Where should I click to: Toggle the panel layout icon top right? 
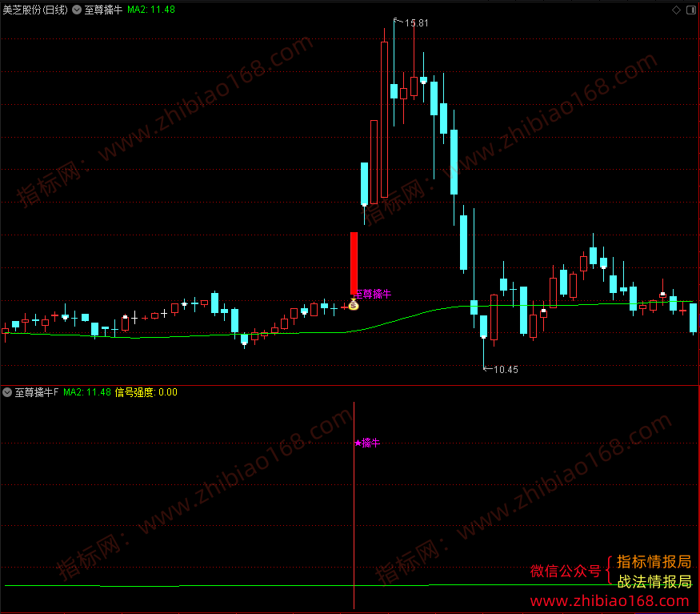[690, 10]
